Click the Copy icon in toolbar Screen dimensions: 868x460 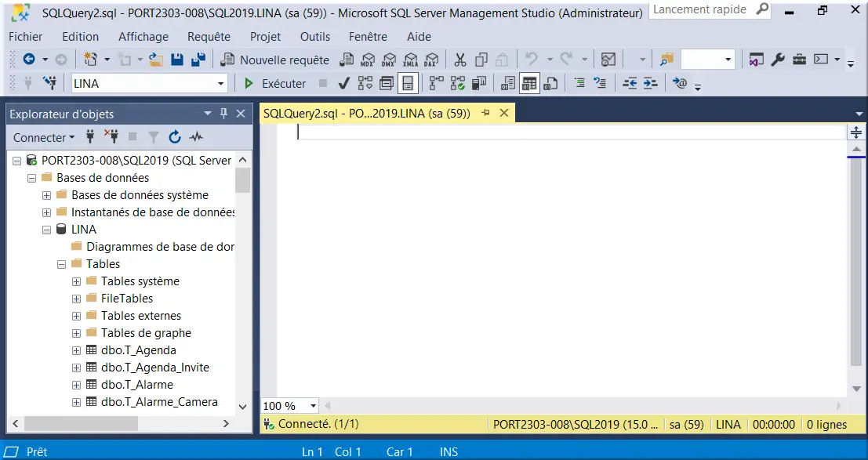[x=481, y=60]
